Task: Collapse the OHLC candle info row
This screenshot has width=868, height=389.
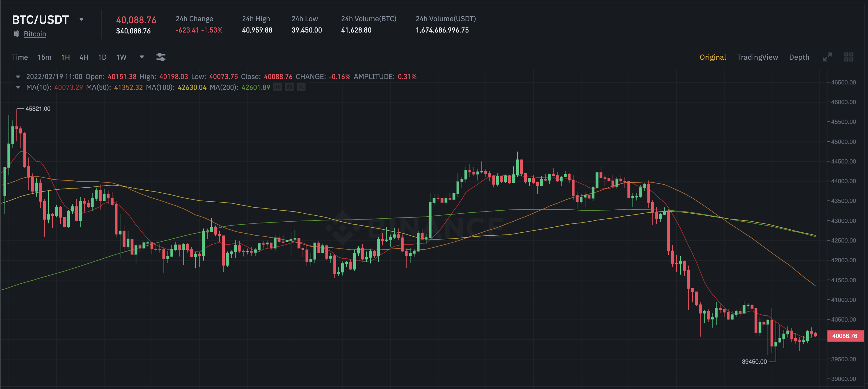Action: point(18,77)
